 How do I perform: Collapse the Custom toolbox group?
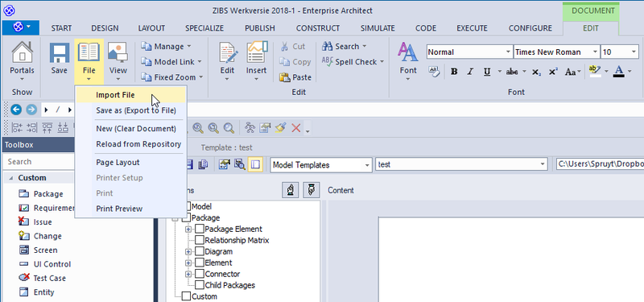tap(10, 178)
